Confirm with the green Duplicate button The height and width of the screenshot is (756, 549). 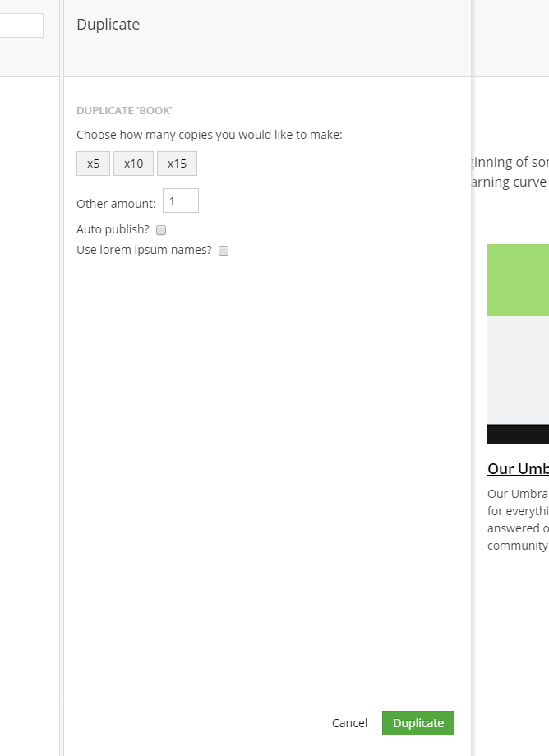pyautogui.click(x=418, y=723)
